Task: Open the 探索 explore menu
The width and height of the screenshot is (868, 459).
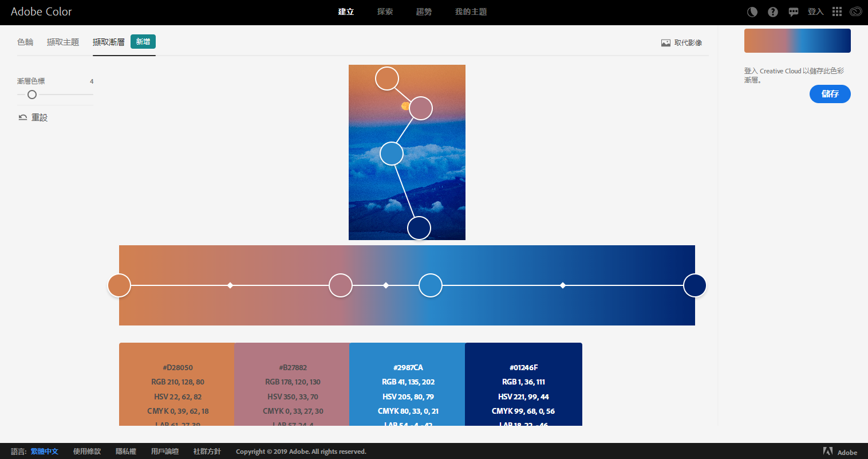Action: 385,12
